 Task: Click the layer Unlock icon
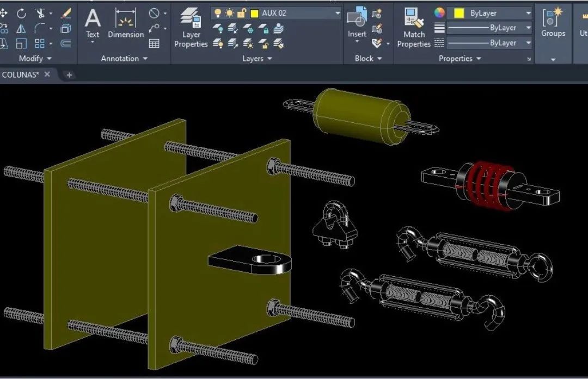coord(264,44)
